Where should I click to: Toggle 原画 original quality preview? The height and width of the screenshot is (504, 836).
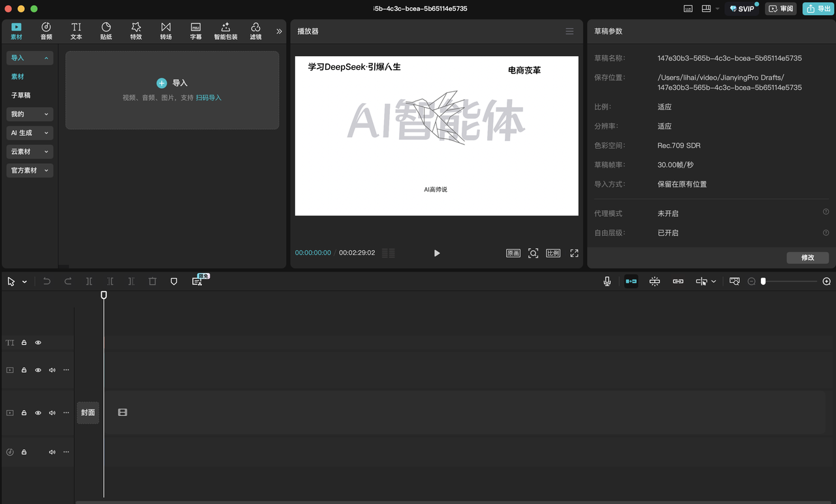pyautogui.click(x=513, y=253)
